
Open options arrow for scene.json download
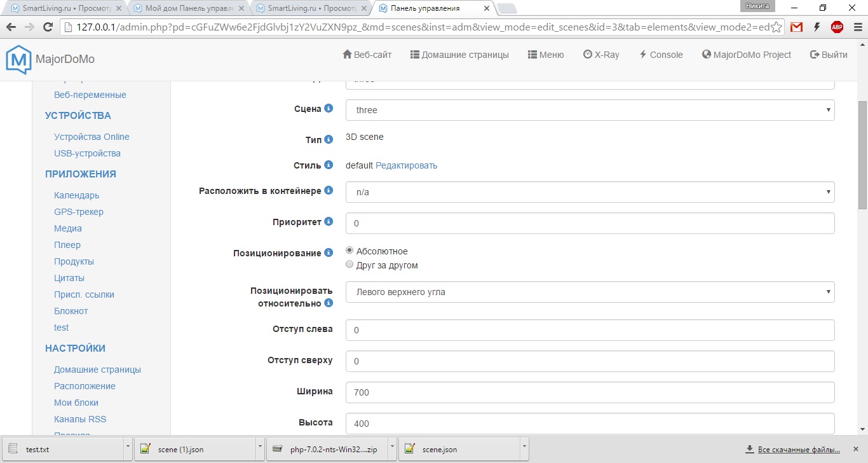524,449
